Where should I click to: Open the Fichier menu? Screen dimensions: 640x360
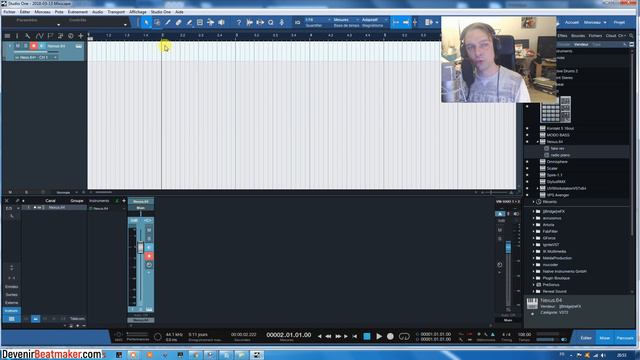[9, 12]
